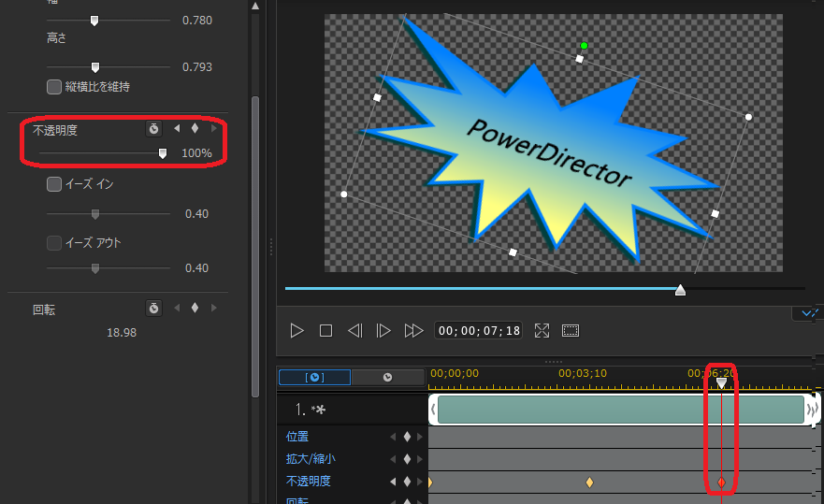The image size is (824, 504).
Task: Reset the 不透明度 keyframes with the stopwatch icon
Action: (153, 129)
